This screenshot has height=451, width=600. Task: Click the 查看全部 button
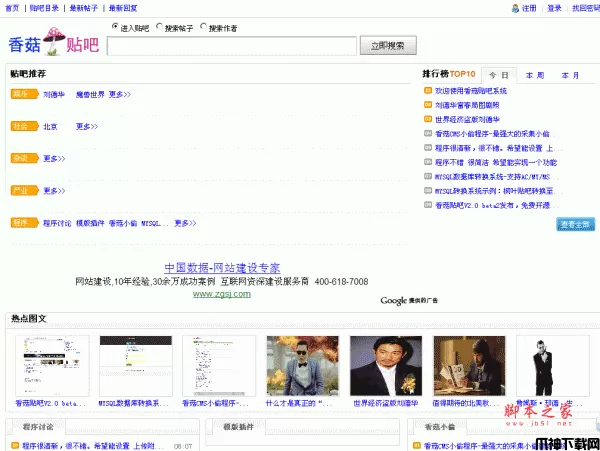pyautogui.click(x=575, y=224)
